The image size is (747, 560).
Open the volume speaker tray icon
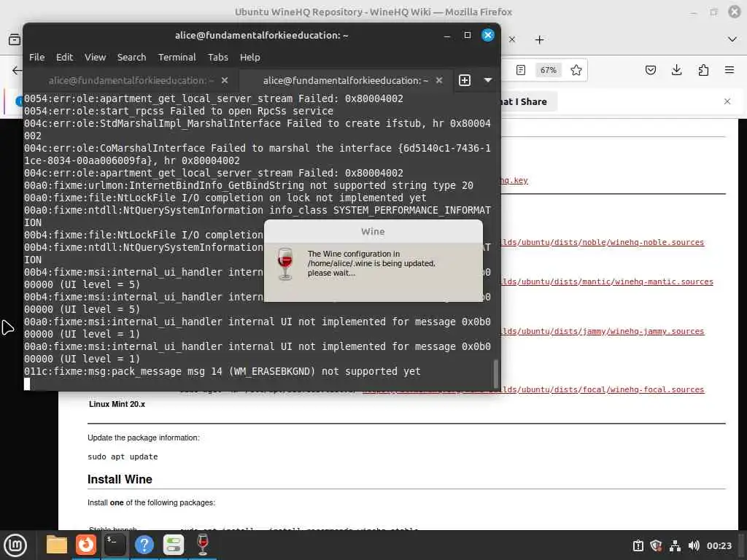694,545
